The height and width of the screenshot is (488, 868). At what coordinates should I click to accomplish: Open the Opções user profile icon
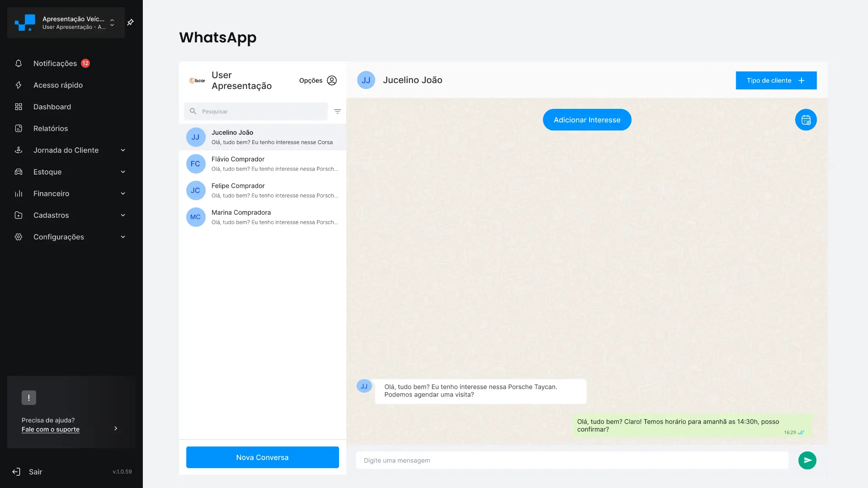point(332,80)
